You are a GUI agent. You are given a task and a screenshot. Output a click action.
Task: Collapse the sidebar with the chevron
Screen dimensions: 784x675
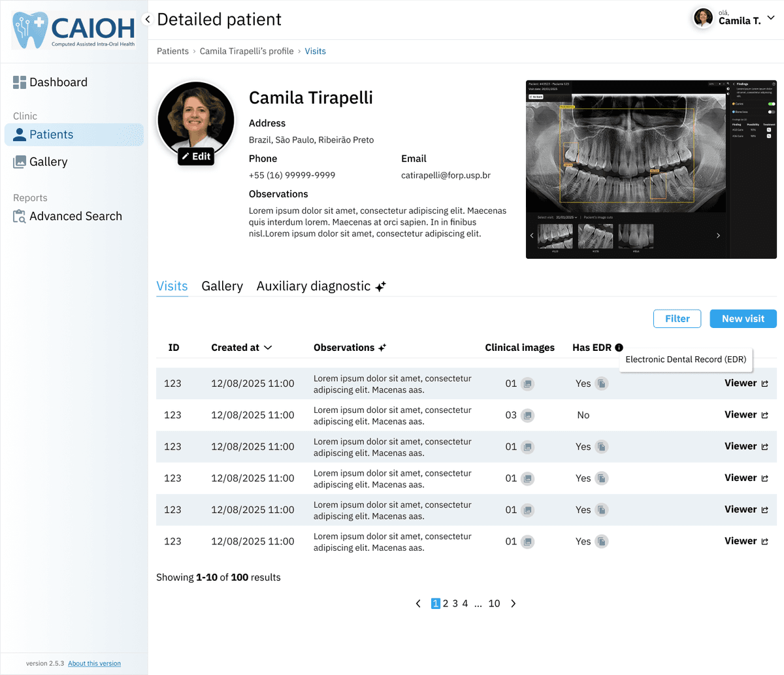coord(148,19)
